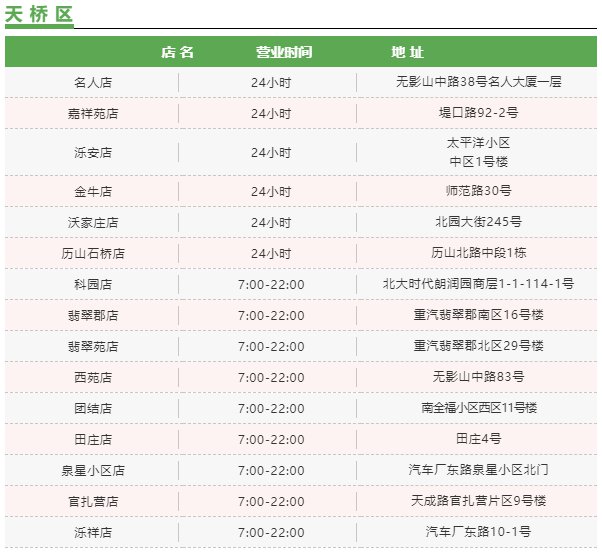Select the 地址 column header
The image size is (602, 552).
click(x=407, y=52)
